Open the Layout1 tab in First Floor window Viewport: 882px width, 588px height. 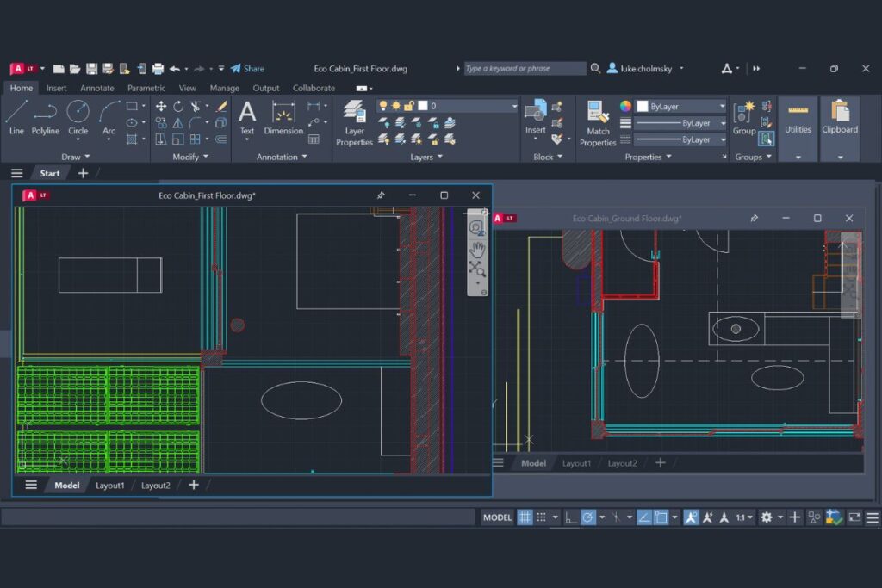coord(110,486)
